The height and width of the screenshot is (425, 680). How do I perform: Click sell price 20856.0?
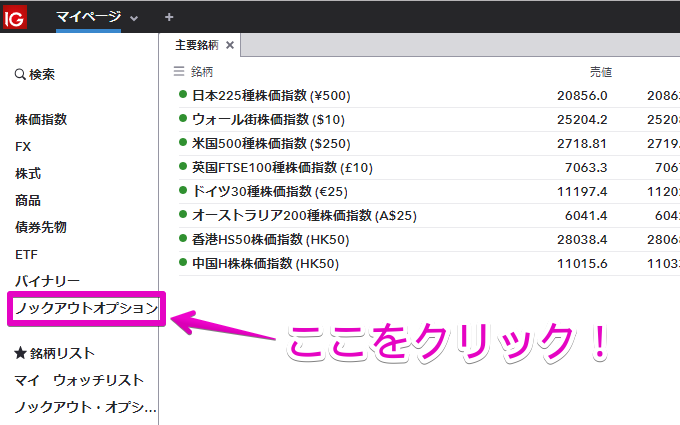pyautogui.click(x=582, y=95)
